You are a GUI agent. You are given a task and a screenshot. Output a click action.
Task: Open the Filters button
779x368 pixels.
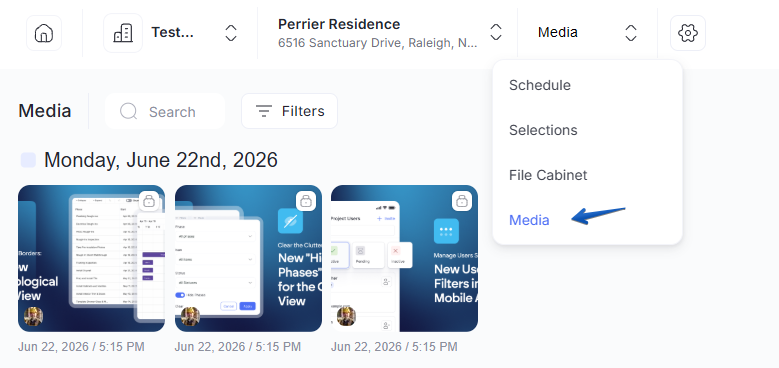click(x=289, y=111)
